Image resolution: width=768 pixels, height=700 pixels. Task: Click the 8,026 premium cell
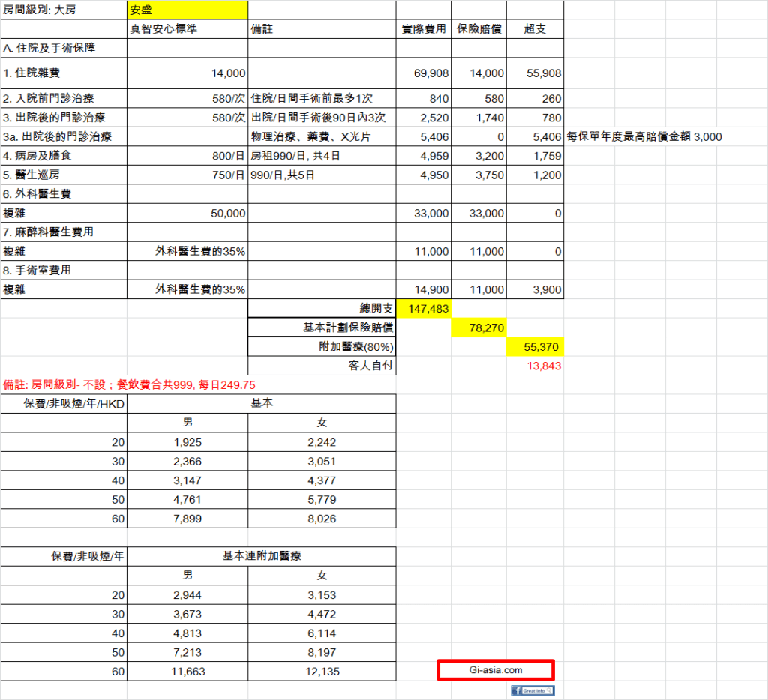[x=322, y=519]
